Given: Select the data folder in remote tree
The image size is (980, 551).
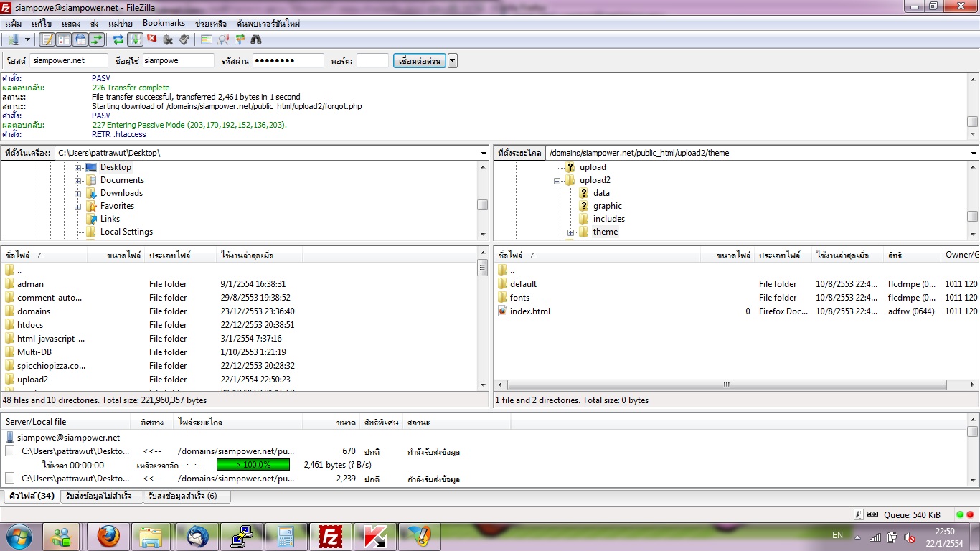Looking at the screenshot, I should [x=601, y=193].
